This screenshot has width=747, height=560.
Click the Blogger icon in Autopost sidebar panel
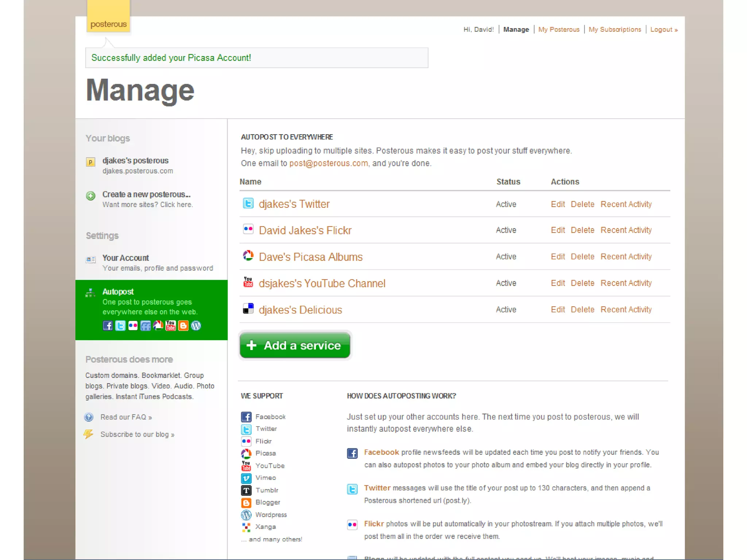point(183,326)
